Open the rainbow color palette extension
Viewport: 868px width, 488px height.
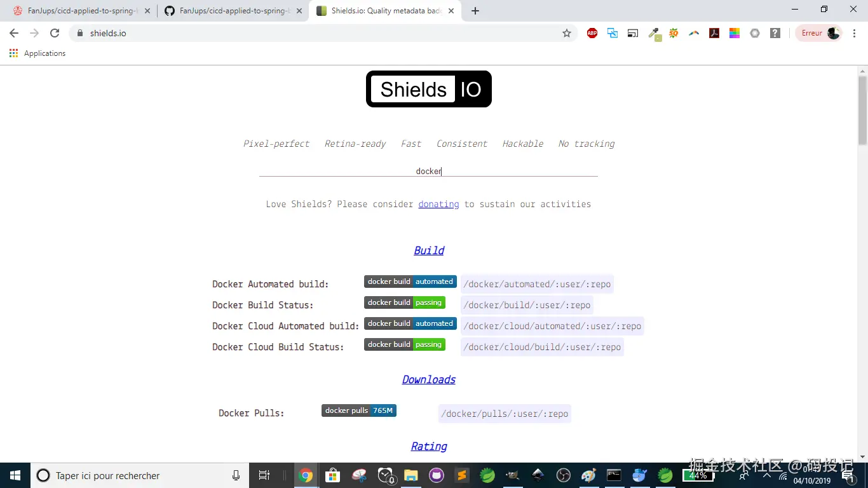tap(735, 33)
